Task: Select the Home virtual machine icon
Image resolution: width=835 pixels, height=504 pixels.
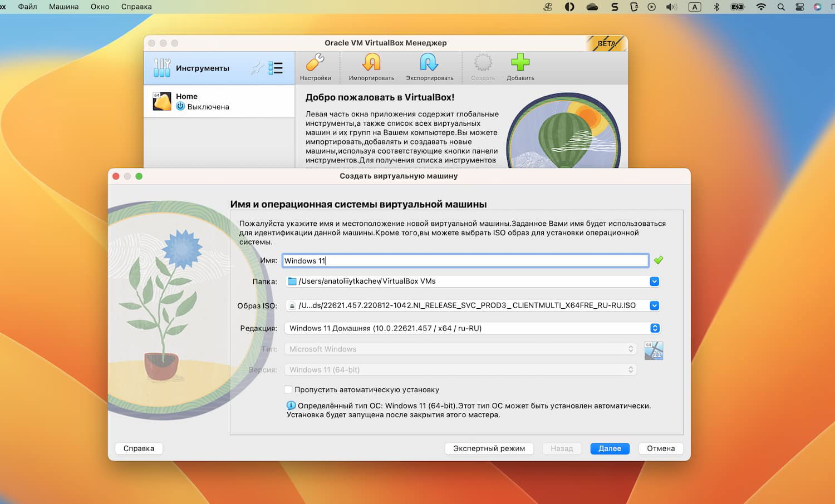Action: coord(162,101)
